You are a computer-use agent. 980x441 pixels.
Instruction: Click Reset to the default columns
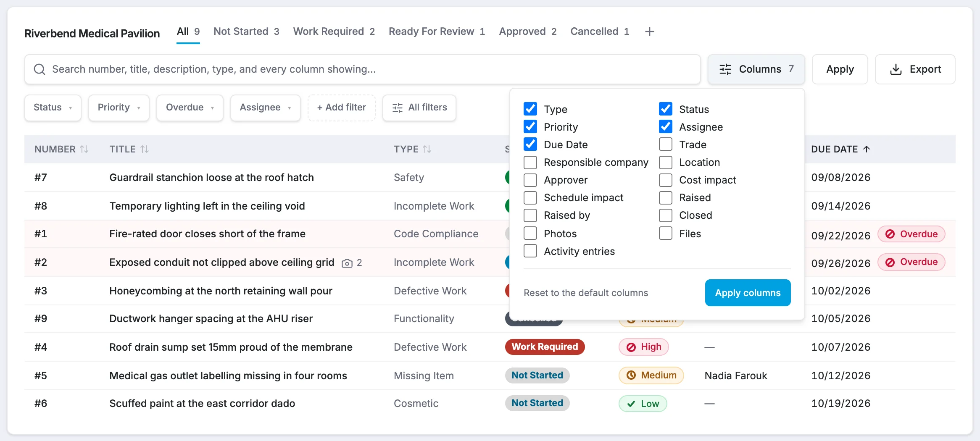[x=586, y=293]
